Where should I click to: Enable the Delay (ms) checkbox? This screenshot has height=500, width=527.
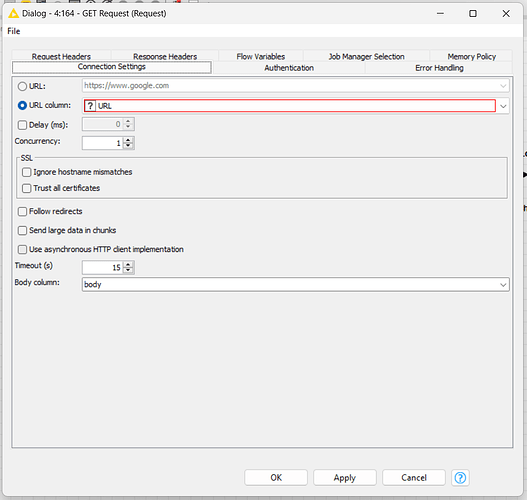click(22, 125)
